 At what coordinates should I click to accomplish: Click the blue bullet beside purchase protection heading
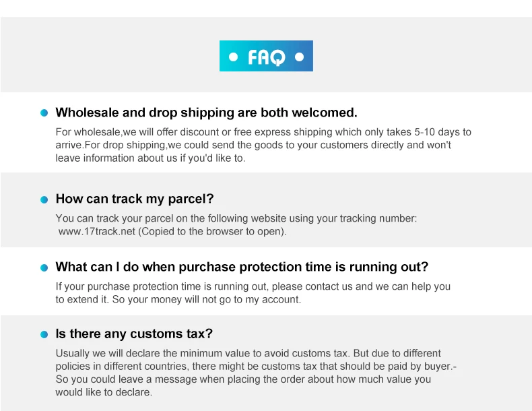(44, 267)
